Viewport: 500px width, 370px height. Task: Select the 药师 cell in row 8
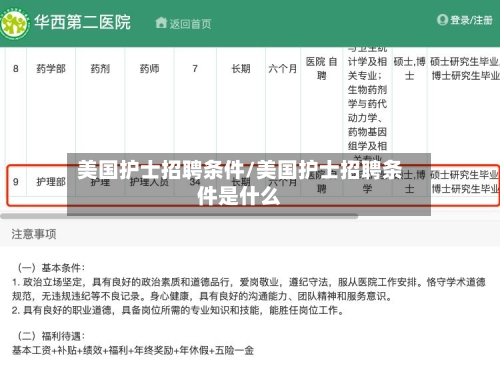click(149, 69)
